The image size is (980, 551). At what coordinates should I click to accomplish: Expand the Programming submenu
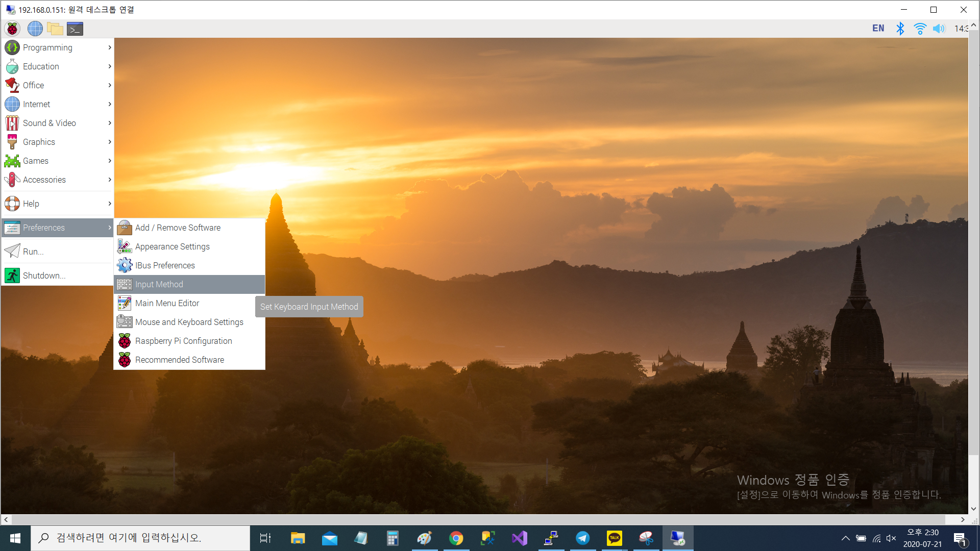[57, 47]
